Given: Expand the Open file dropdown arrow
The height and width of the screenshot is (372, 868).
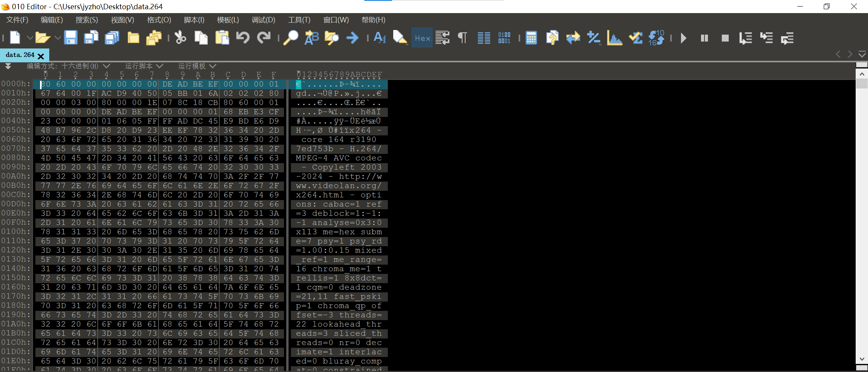Looking at the screenshot, I should point(57,38).
